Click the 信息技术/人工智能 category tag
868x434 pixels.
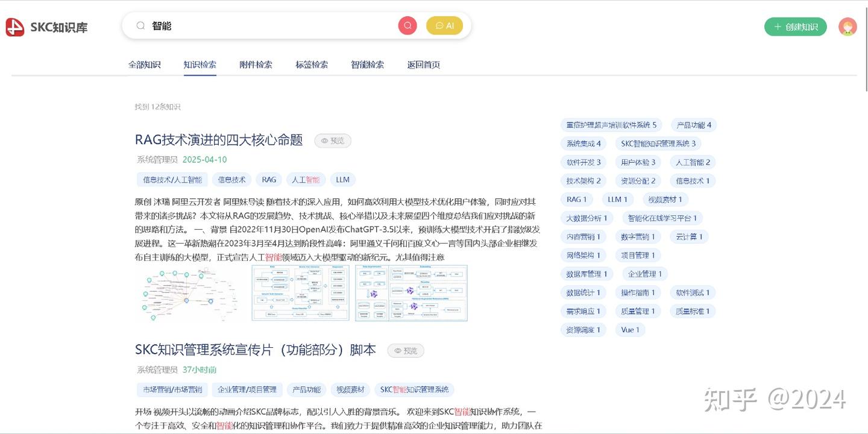point(172,180)
